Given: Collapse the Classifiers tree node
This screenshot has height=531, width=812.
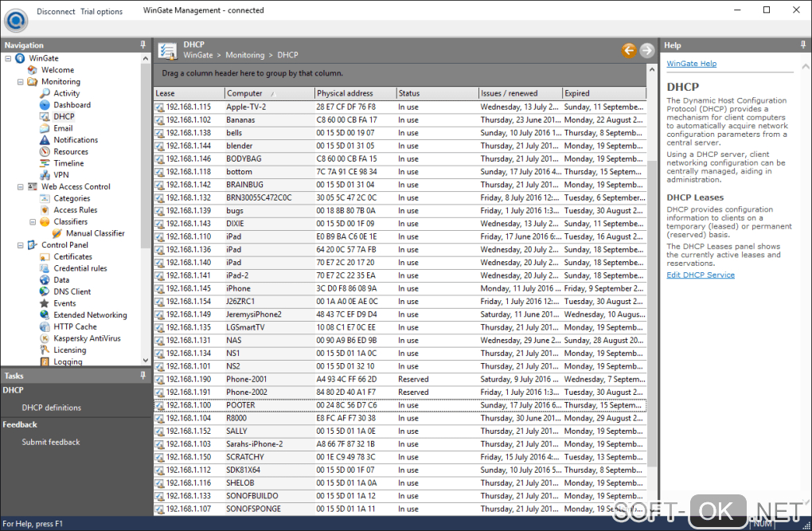Looking at the screenshot, I should 33,222.
